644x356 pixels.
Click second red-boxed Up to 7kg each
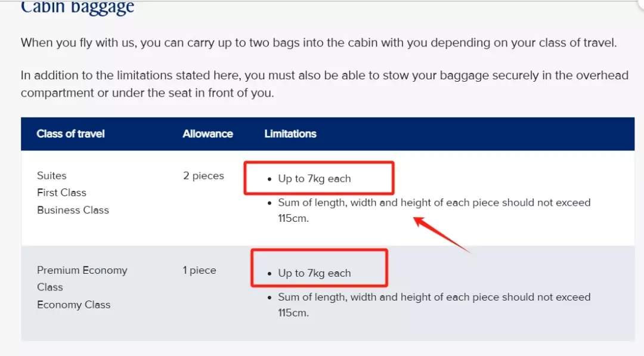click(315, 273)
